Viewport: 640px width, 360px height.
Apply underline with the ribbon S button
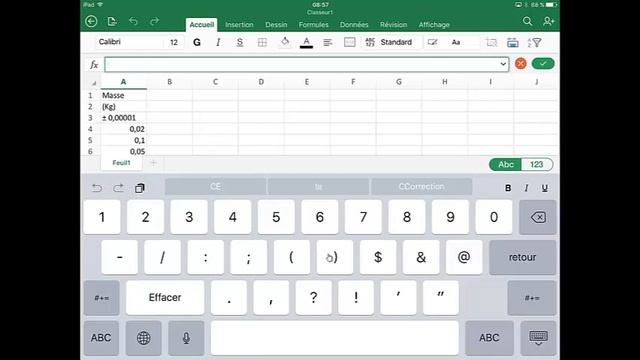(x=240, y=42)
